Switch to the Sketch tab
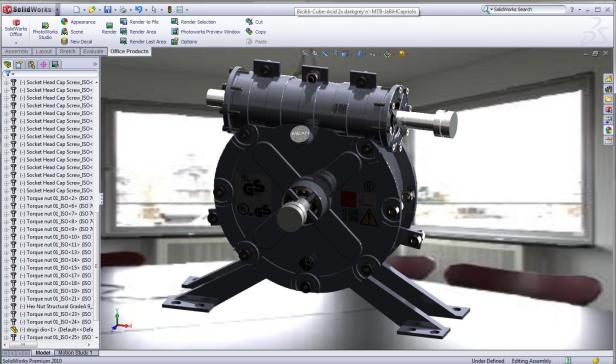 tap(68, 51)
